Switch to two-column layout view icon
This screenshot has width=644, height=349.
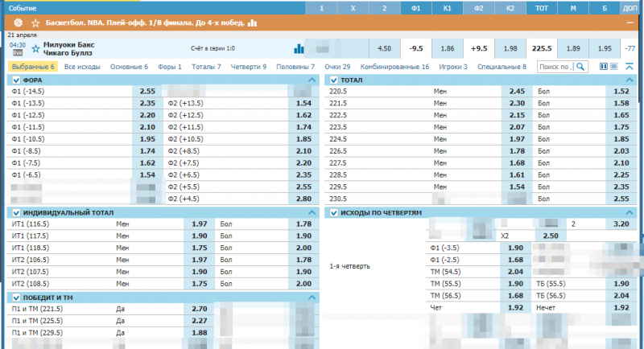(604, 67)
